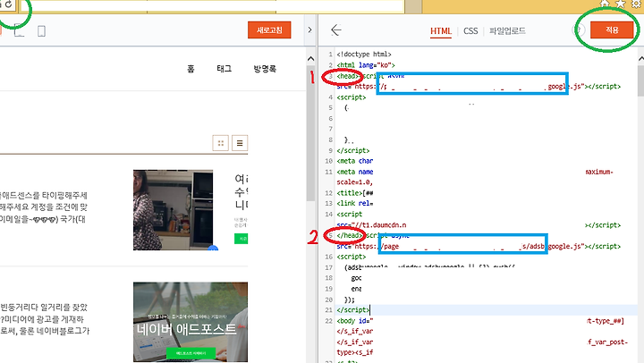Click the <script> tag on line 16
Screen dimensions: 644x363
(352, 257)
